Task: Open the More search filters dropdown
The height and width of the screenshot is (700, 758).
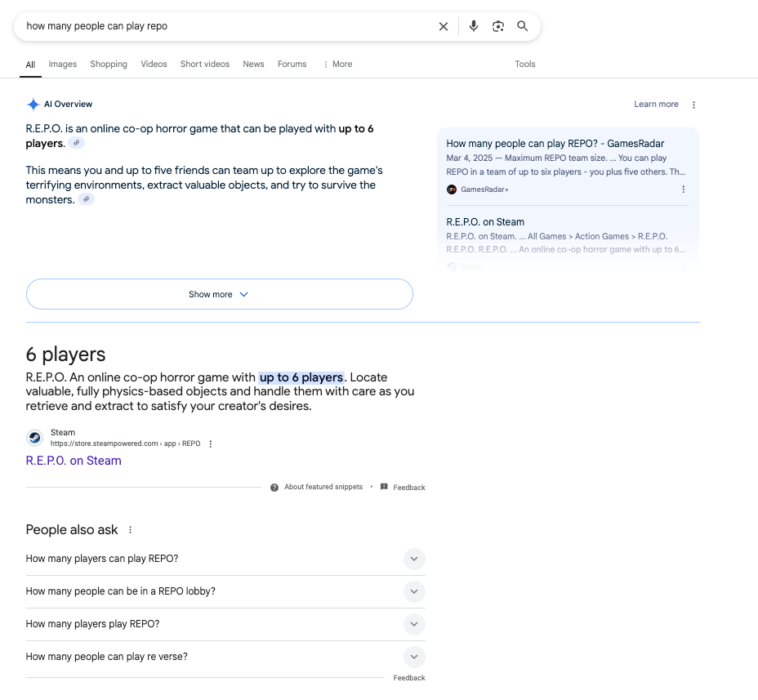Action: tap(337, 64)
